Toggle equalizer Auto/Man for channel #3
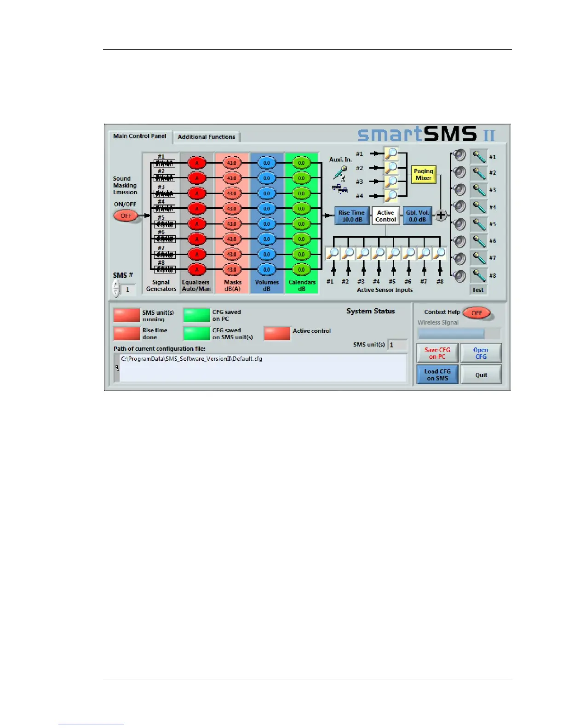This screenshot has height=728, width=563. 197,193
